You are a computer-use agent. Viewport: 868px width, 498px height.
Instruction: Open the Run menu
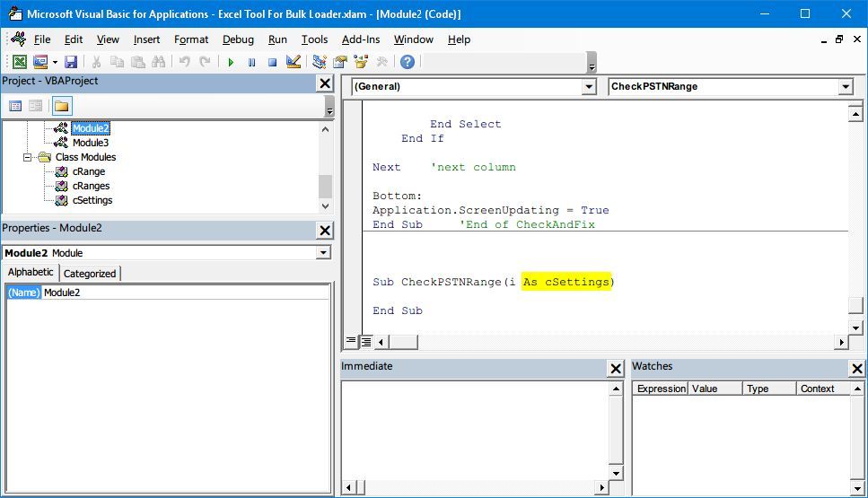click(277, 39)
